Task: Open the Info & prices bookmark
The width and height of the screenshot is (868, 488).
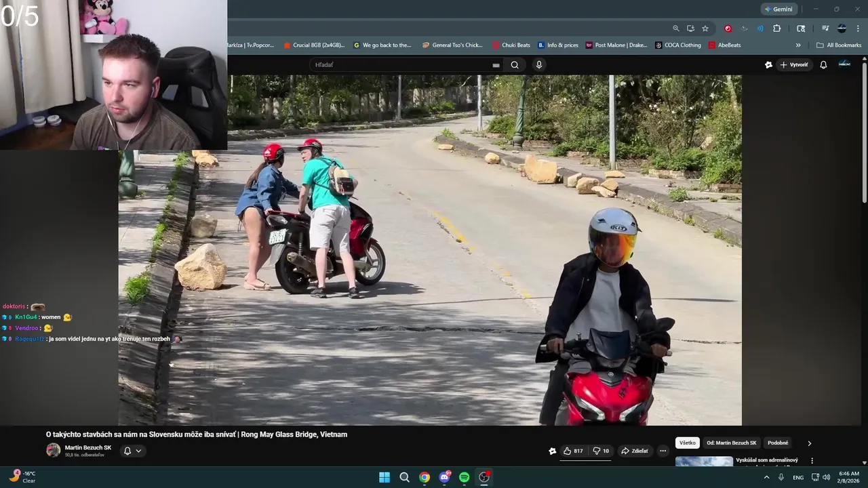Action: click(x=558, y=45)
